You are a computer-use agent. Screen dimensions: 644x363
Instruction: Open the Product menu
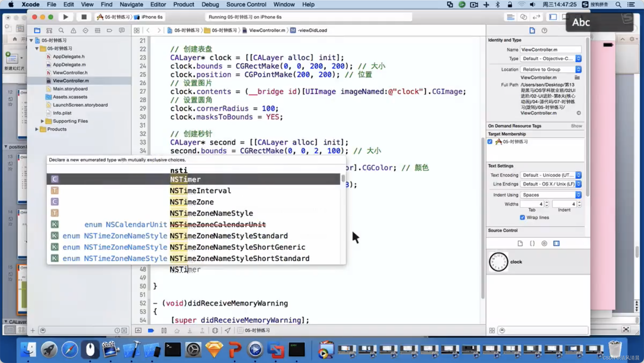pos(184,4)
